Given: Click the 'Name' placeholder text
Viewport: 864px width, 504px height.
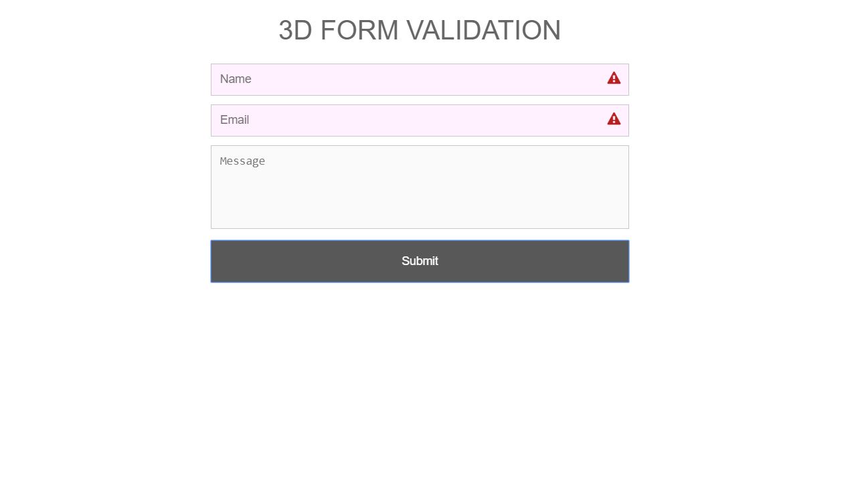Looking at the screenshot, I should pos(236,79).
